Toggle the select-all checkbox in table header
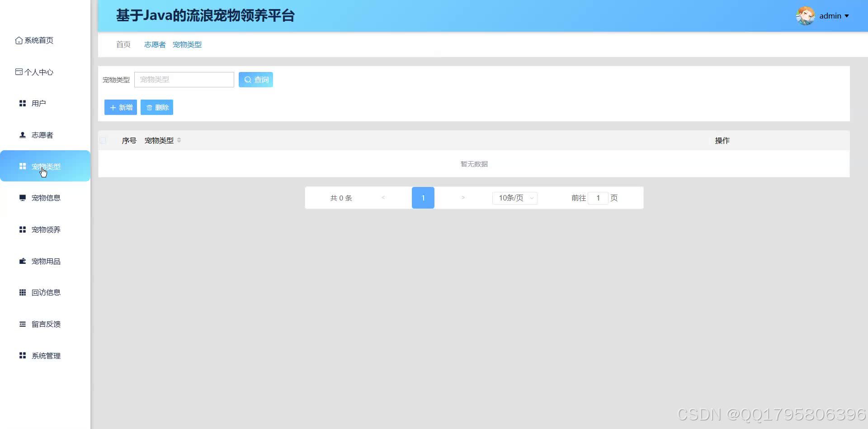This screenshot has height=429, width=868. click(x=103, y=140)
